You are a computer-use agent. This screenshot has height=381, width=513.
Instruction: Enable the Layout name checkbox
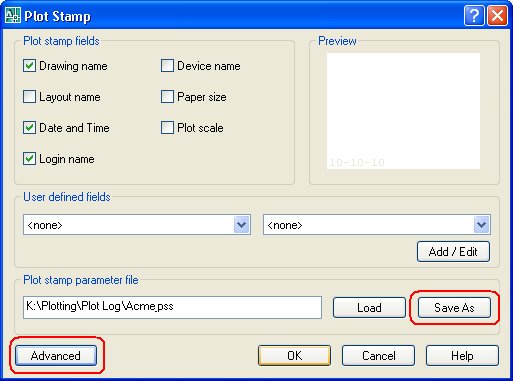tap(29, 97)
